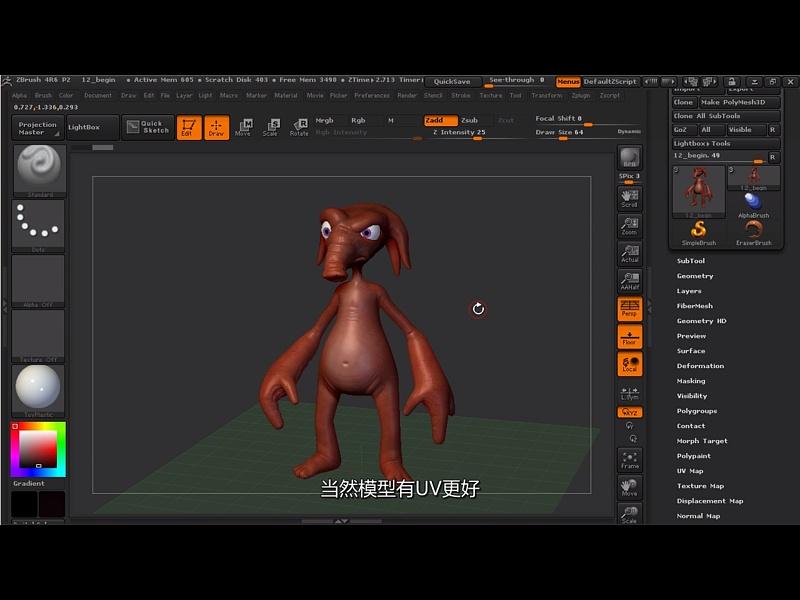Open the Zplugin menu
This screenshot has height=600, width=800.
click(x=581, y=95)
